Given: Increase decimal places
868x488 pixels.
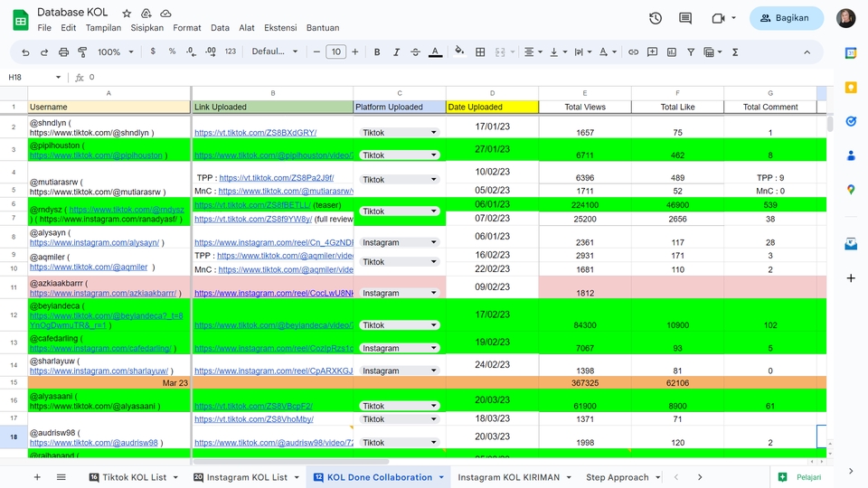Looking at the screenshot, I should (x=211, y=52).
